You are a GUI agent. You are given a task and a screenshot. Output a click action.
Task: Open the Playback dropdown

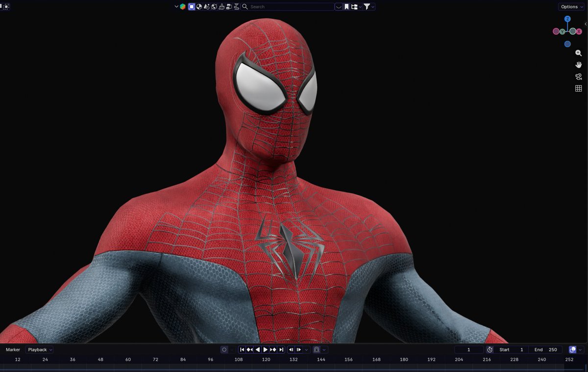[40, 349]
